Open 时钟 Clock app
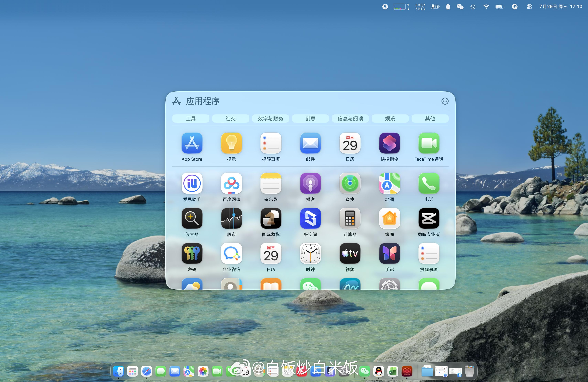Screen dimensions: 588x382 pos(310,253)
